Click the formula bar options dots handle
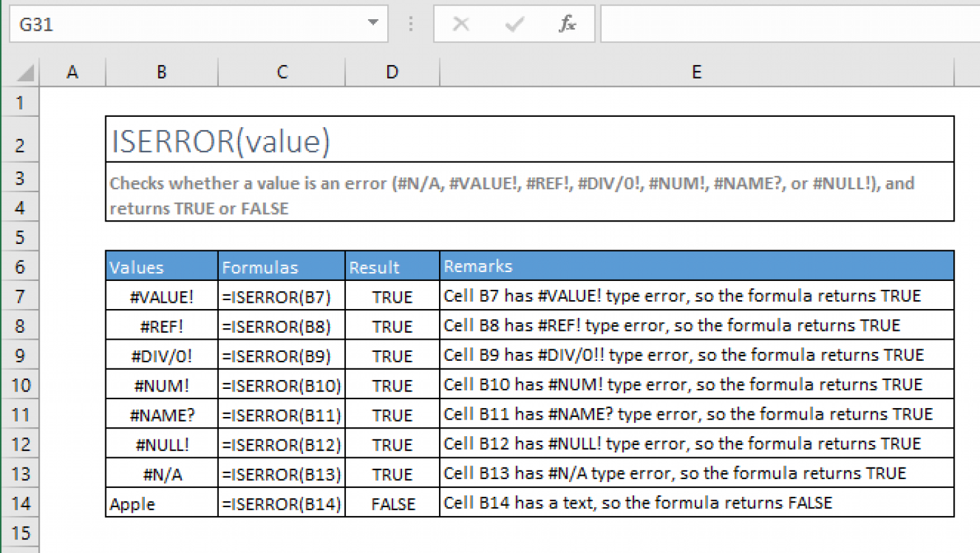Image resolution: width=980 pixels, height=553 pixels. (x=411, y=24)
